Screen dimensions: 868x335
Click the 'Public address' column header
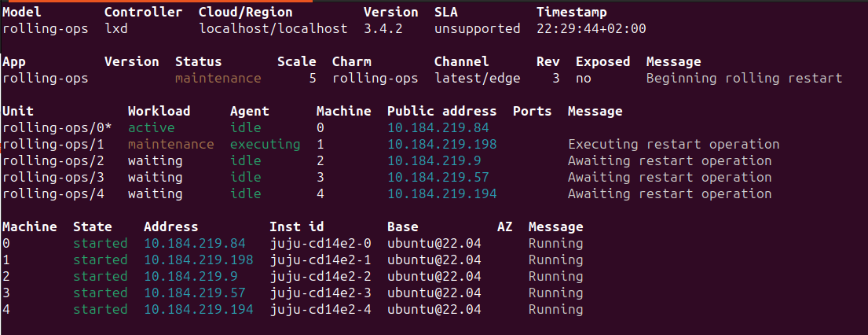pyautogui.click(x=441, y=112)
